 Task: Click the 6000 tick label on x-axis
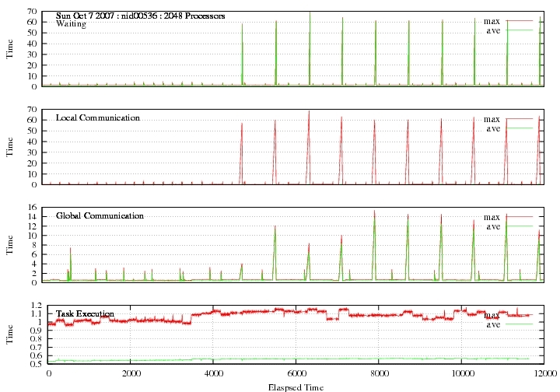coord(296,373)
